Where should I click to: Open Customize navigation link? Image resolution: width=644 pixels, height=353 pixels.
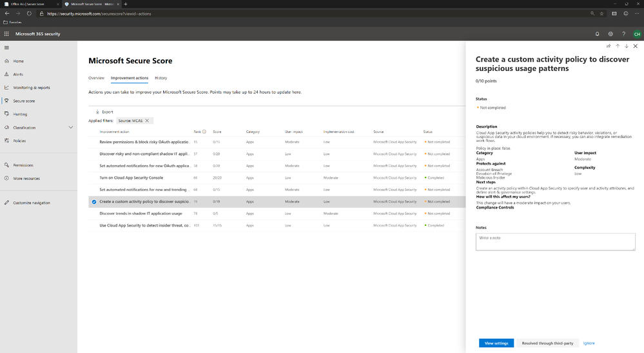(x=31, y=203)
